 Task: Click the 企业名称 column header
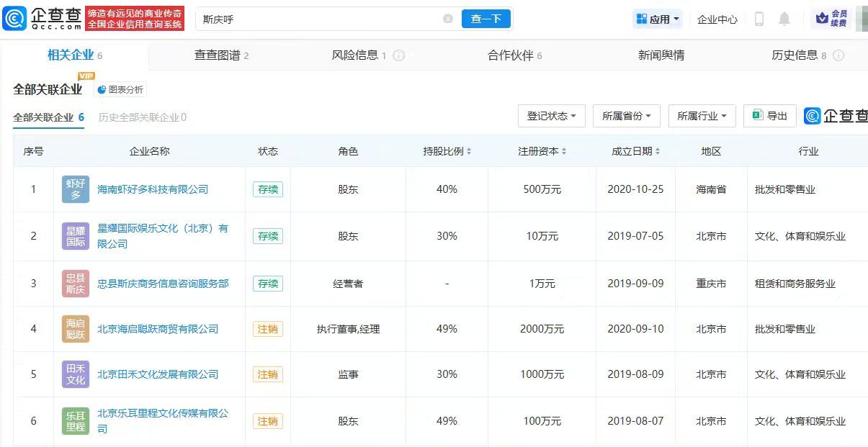point(149,151)
